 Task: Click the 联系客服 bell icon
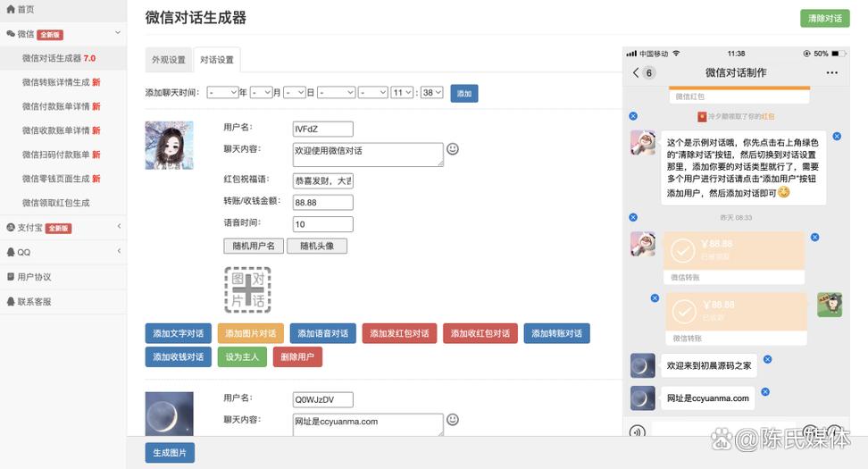[11, 301]
